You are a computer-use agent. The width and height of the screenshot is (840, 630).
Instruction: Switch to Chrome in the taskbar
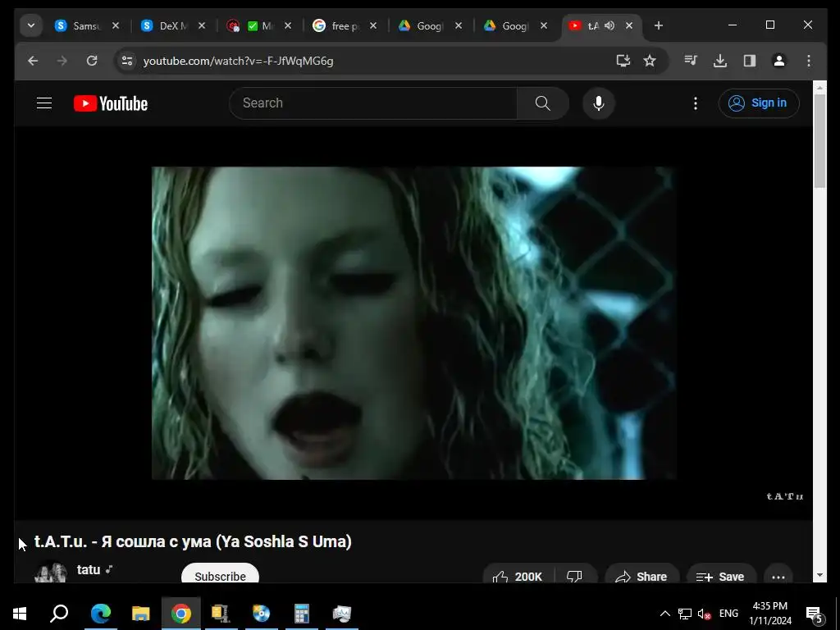coord(181,614)
